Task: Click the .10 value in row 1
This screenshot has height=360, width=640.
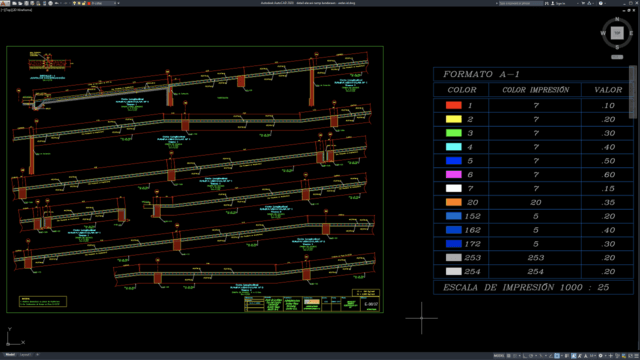Action: 608,105
